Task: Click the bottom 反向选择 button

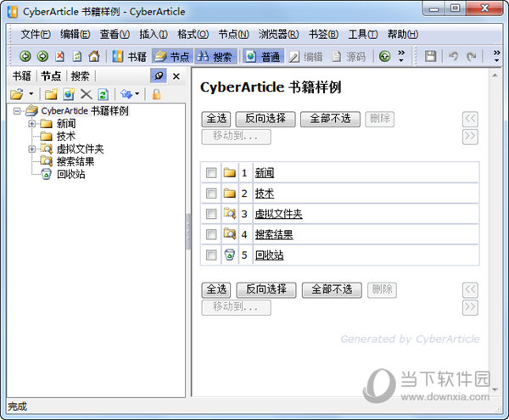Action: point(266,289)
